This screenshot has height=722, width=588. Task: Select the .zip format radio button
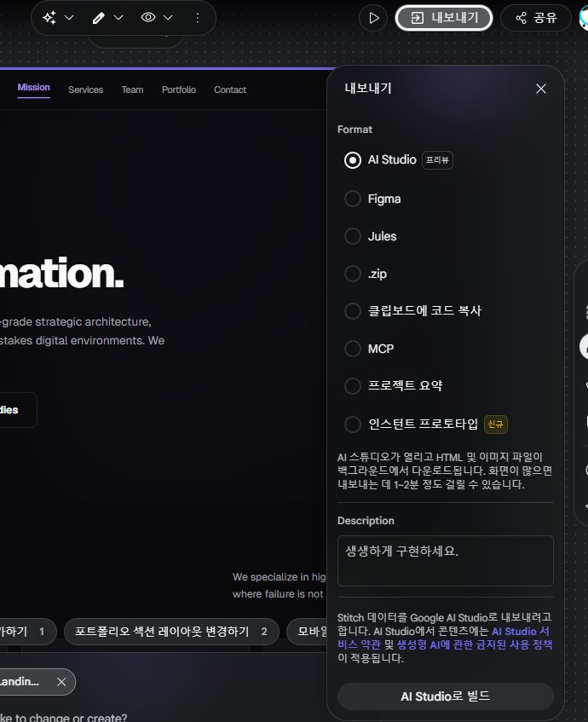click(353, 274)
